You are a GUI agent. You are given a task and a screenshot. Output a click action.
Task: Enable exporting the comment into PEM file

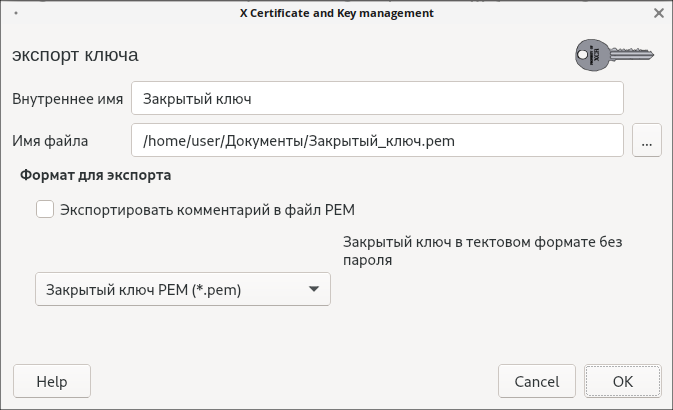point(45,210)
